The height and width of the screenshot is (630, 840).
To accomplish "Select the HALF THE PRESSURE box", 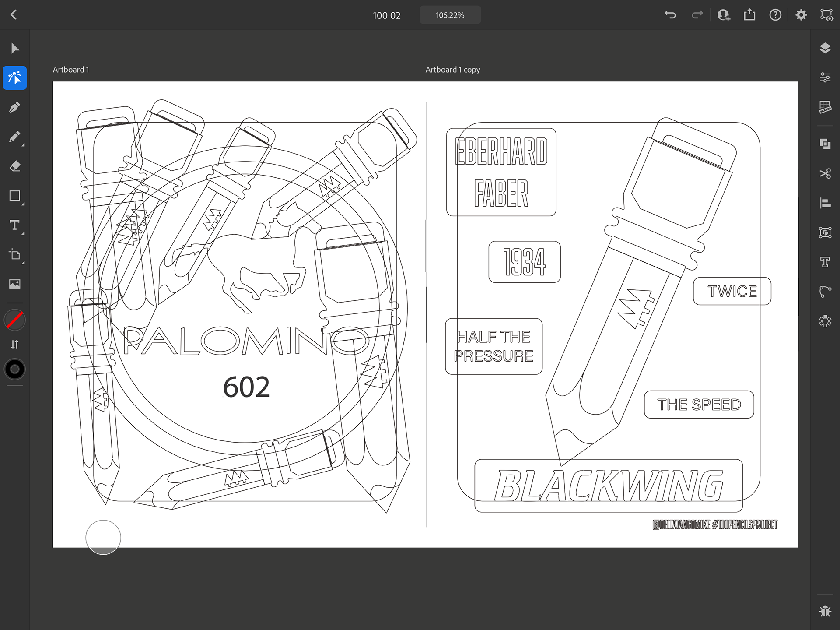I will (x=493, y=346).
